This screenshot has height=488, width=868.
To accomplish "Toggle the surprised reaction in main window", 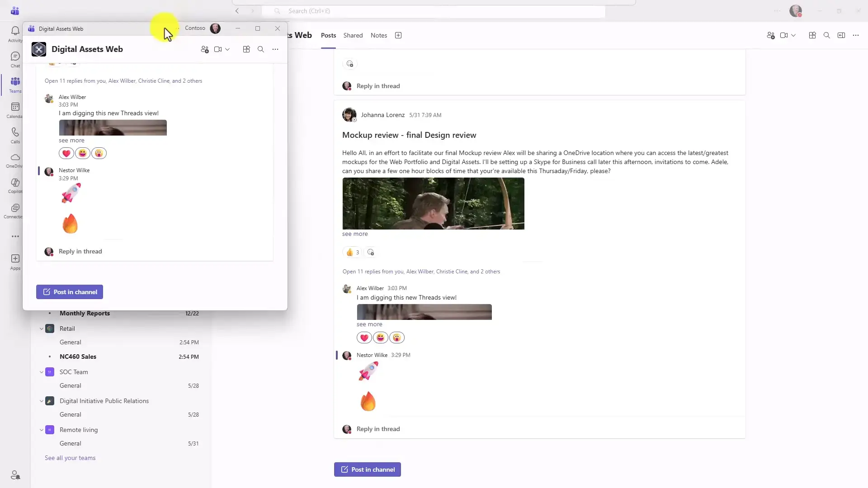I will point(397,338).
